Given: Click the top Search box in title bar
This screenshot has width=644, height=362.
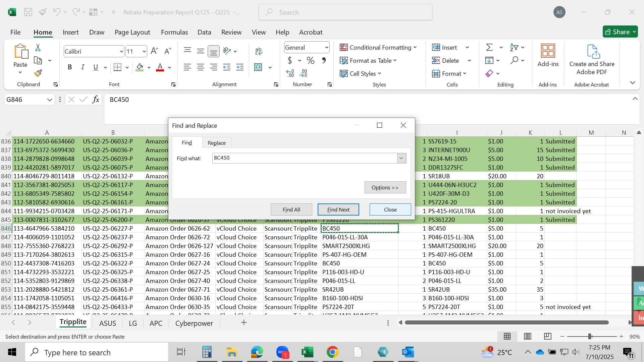Looking at the screenshot, I should point(345,12).
